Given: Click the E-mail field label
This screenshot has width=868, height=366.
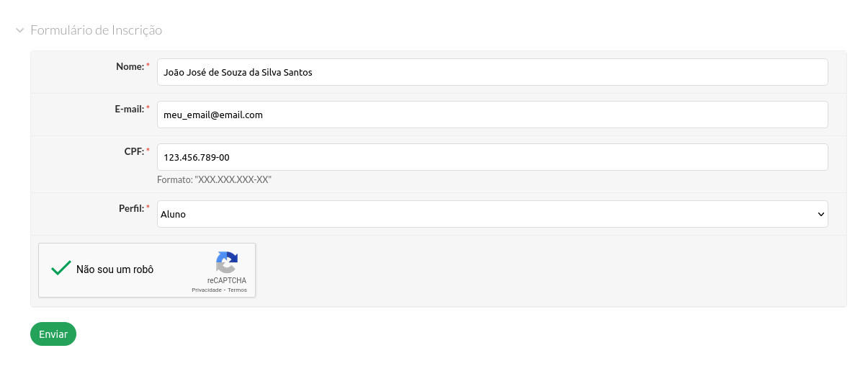Looking at the screenshot, I should 129,109.
